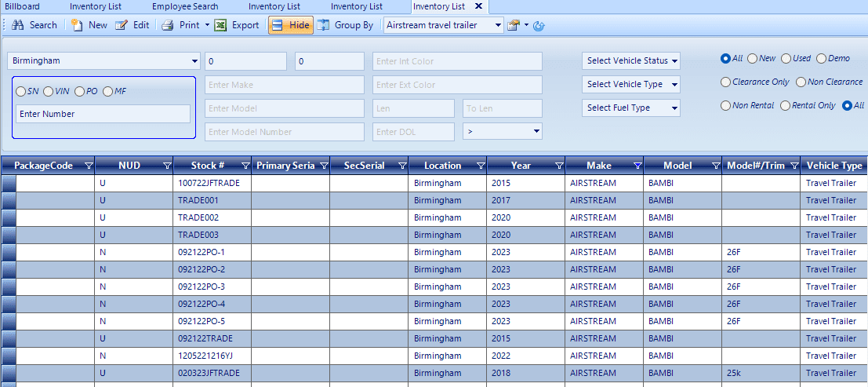Click the filter icon on Make column

tap(637, 166)
